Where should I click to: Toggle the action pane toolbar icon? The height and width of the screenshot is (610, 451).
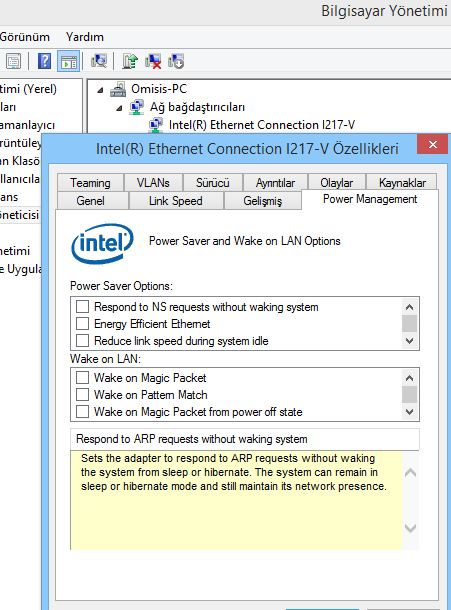tap(68, 61)
